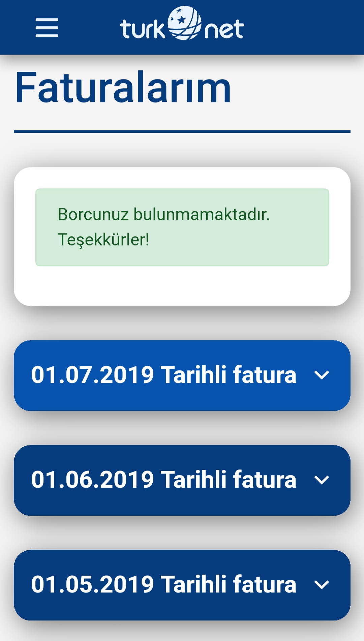Open the hamburger navigation menu
364x641 pixels.
coord(47,28)
